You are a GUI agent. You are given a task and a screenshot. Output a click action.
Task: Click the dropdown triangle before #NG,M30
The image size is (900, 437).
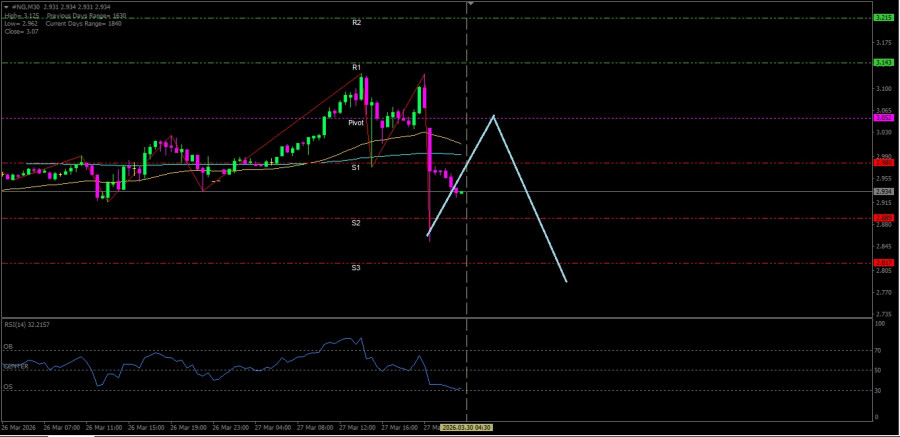pos(5,7)
